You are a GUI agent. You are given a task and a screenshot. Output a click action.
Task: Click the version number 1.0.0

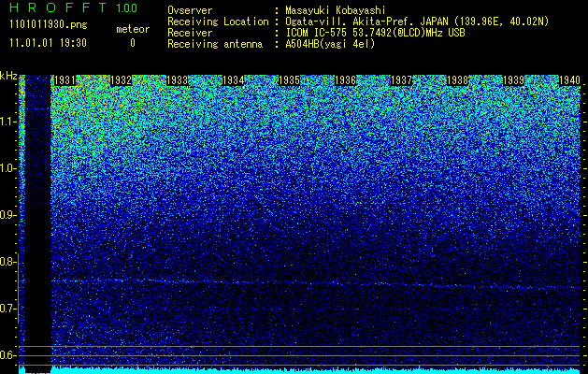[x=127, y=8]
